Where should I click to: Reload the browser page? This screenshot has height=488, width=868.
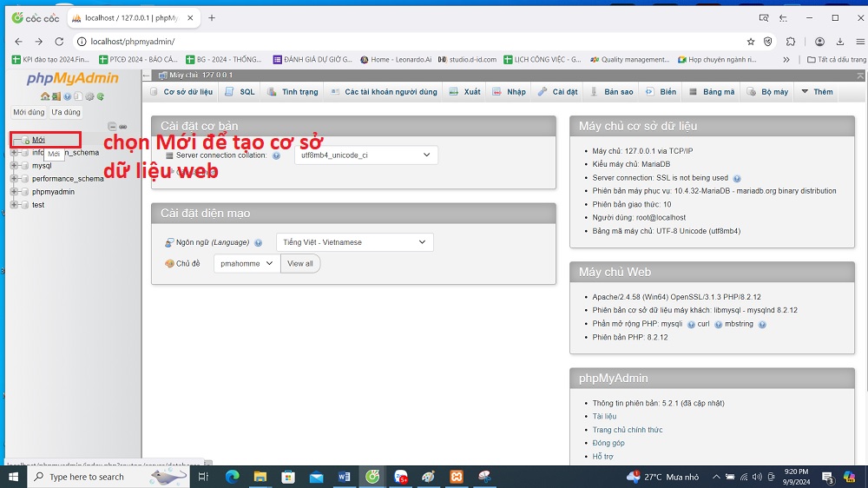[59, 42]
